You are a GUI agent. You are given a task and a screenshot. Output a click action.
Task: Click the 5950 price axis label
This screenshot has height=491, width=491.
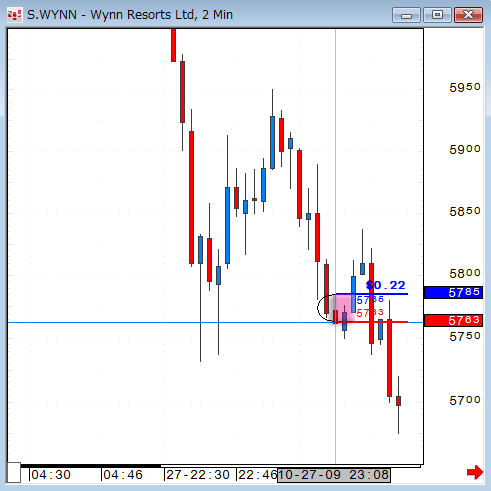(465, 87)
